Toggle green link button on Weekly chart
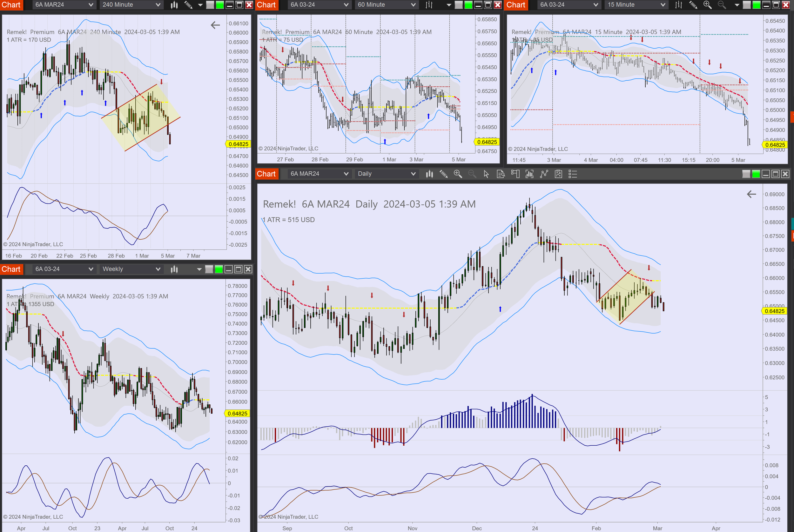794x532 pixels. [x=219, y=269]
